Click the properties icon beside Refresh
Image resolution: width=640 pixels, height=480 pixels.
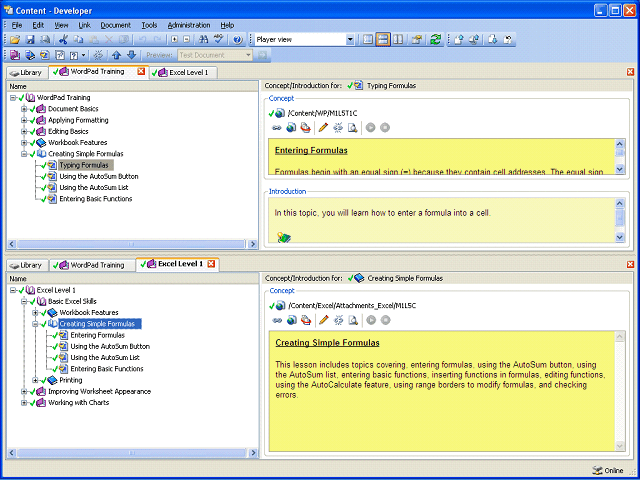tap(417, 40)
